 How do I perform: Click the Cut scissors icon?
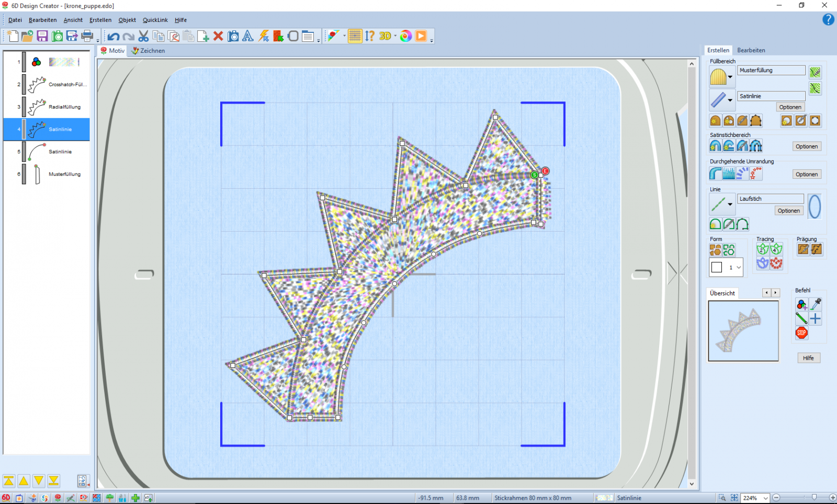(143, 36)
